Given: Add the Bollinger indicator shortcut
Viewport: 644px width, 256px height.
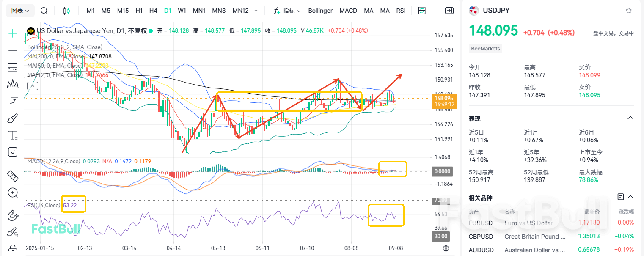Looking at the screenshot, I should [320, 11].
